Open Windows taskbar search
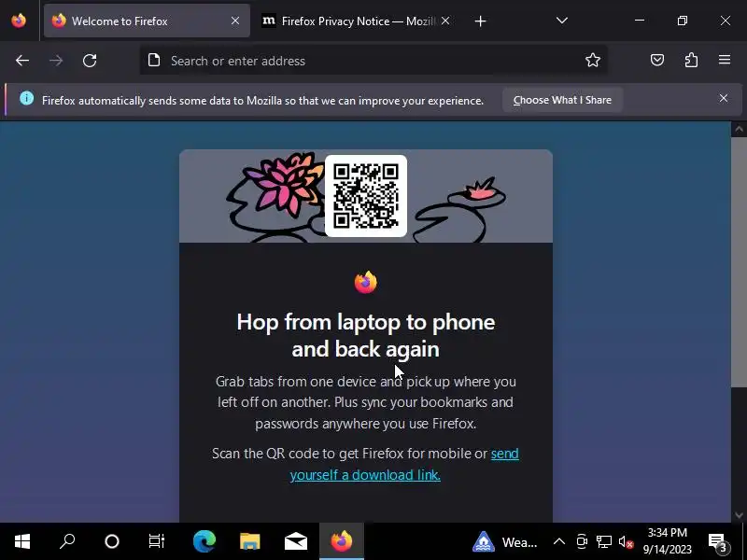Image resolution: width=747 pixels, height=560 pixels. click(x=66, y=541)
